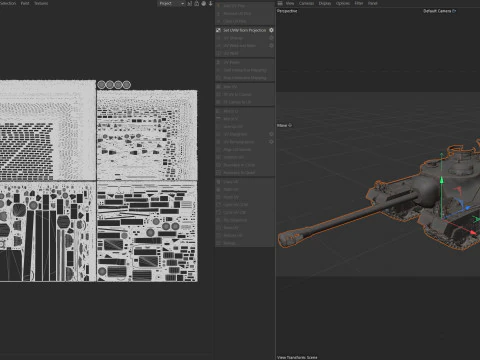The width and height of the screenshot is (480, 360).
Task: Open the viewport View menu
Action: pyautogui.click(x=290, y=3)
